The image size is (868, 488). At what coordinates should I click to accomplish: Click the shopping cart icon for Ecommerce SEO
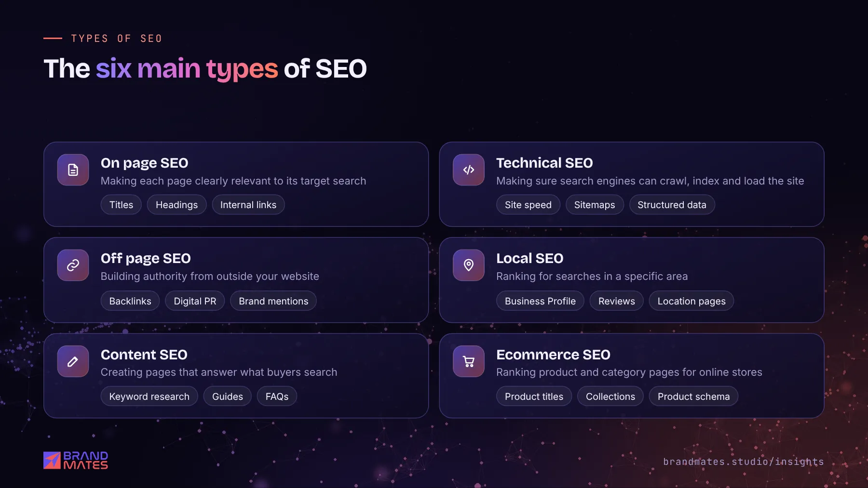pyautogui.click(x=468, y=361)
